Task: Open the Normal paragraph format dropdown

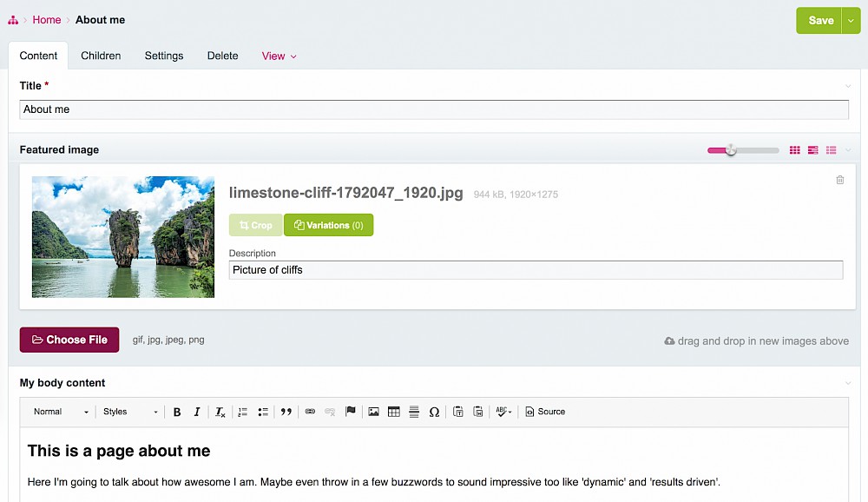Action: [x=61, y=412]
